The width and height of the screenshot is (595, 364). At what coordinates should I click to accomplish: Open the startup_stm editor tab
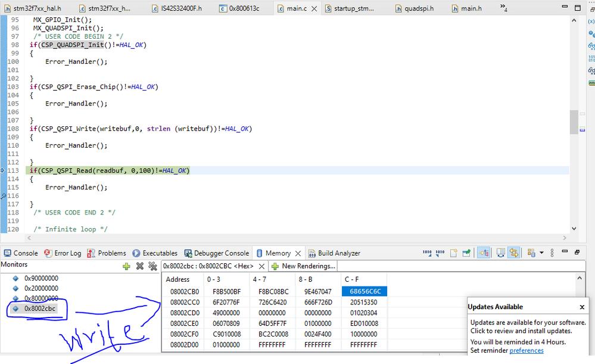tap(354, 8)
